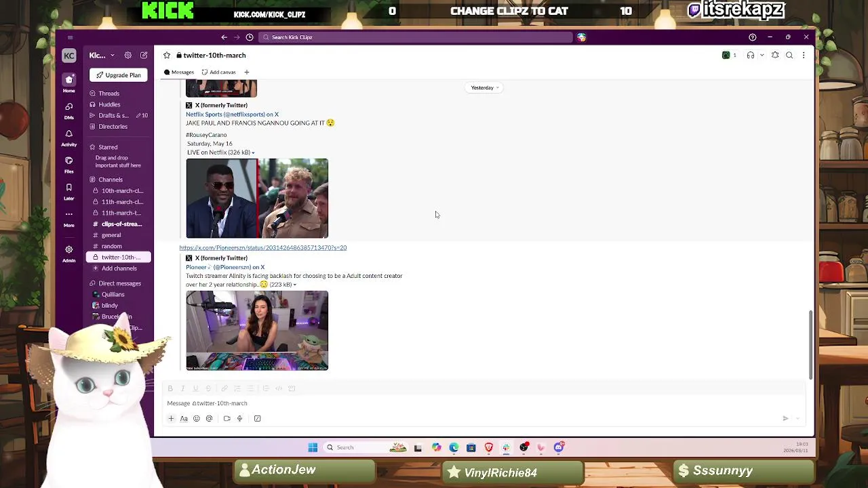Toggle underline formatting in composer
This screenshot has width=868, height=488.
[195, 388]
